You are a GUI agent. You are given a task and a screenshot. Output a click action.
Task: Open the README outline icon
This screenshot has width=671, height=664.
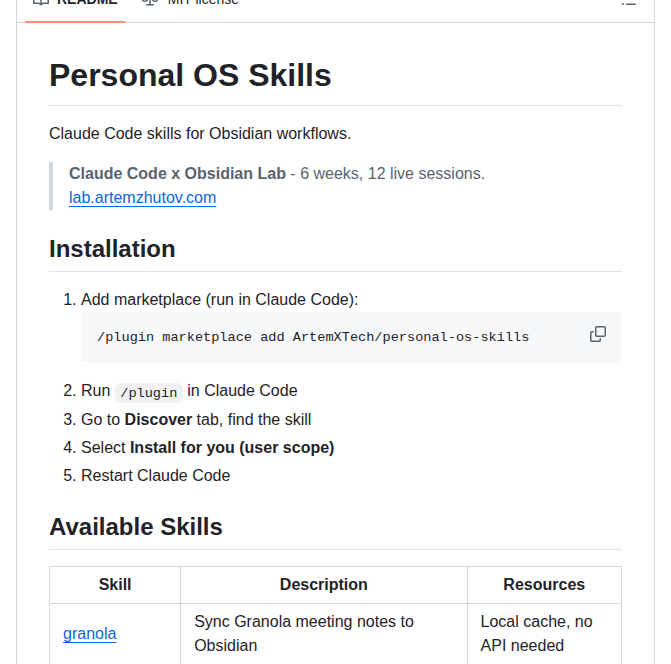click(629, 3)
